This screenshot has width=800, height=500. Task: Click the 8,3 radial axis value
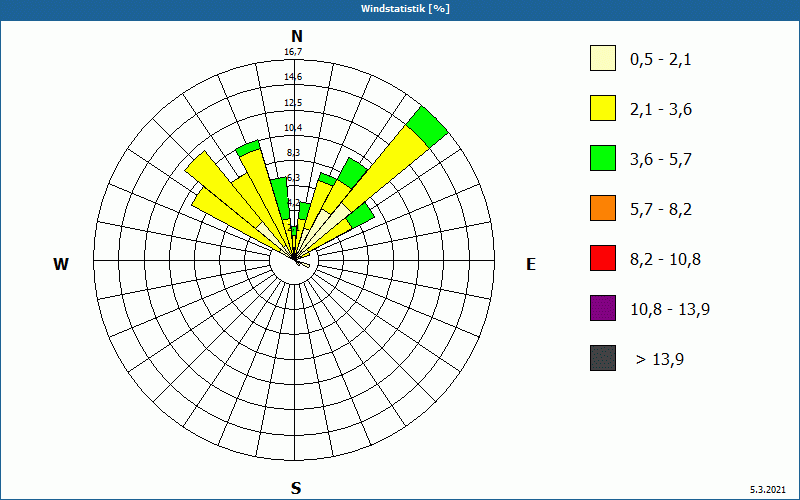(x=293, y=153)
